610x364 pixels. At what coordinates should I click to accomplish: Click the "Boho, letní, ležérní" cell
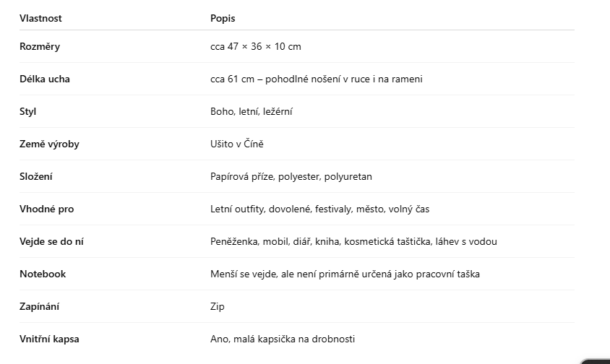(252, 111)
